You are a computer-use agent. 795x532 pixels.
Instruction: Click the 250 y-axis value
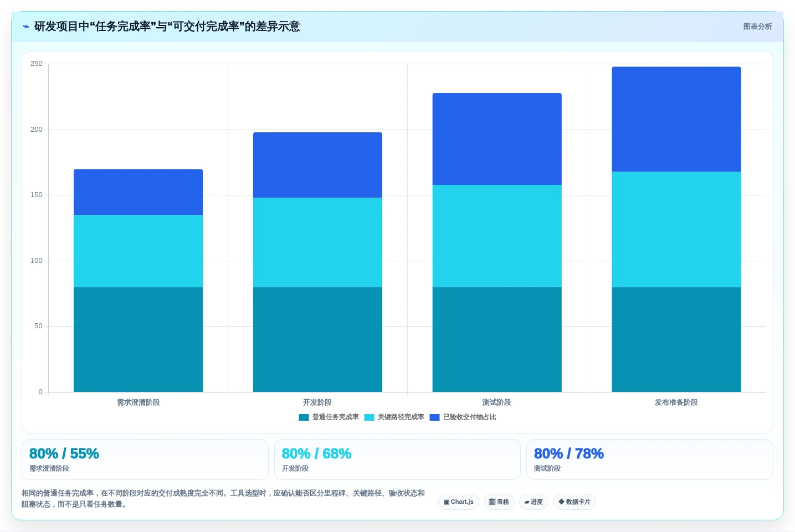(37, 64)
